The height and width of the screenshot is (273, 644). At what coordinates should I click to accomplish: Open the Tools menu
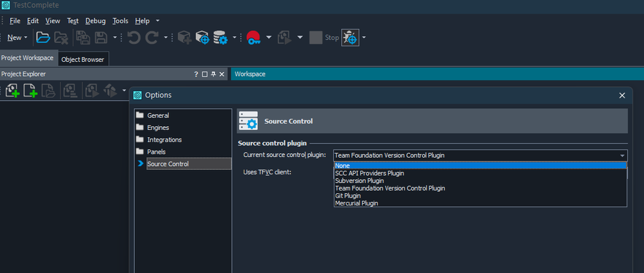tap(120, 21)
